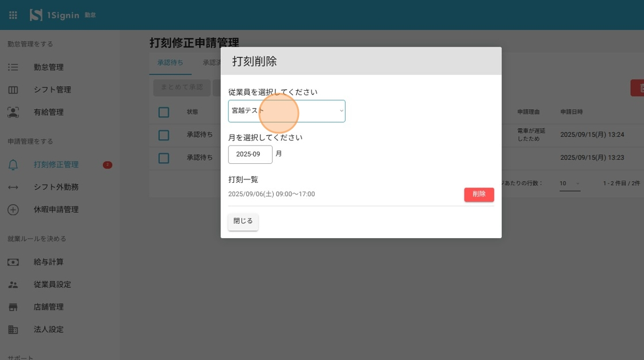The height and width of the screenshot is (360, 644).
Task: Click the 法人設定 building icon
Action: [13, 330]
